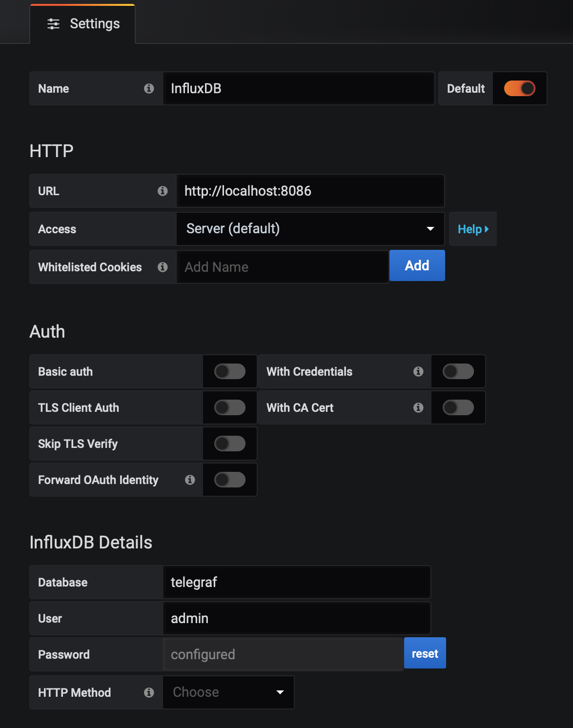Click the User label

pos(50,619)
